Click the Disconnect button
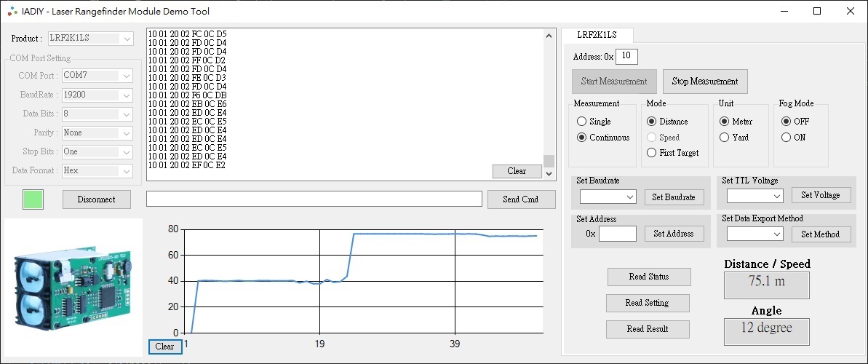Image resolution: width=868 pixels, height=364 pixels. (x=96, y=199)
